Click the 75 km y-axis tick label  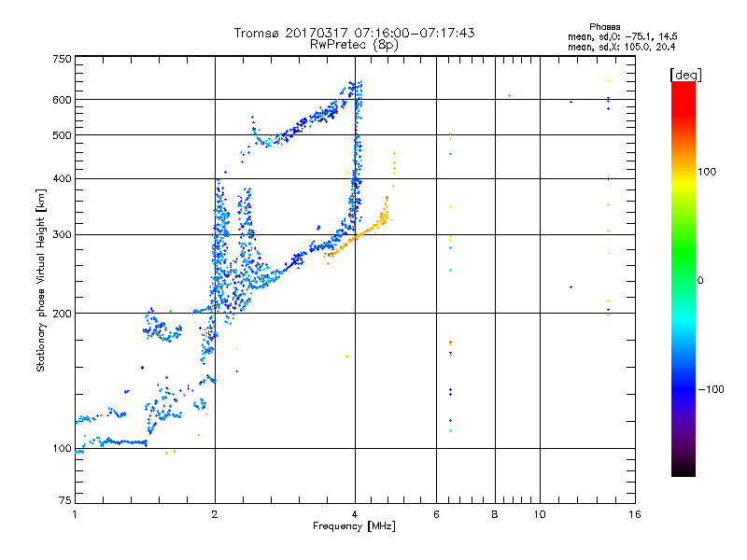pos(65,501)
